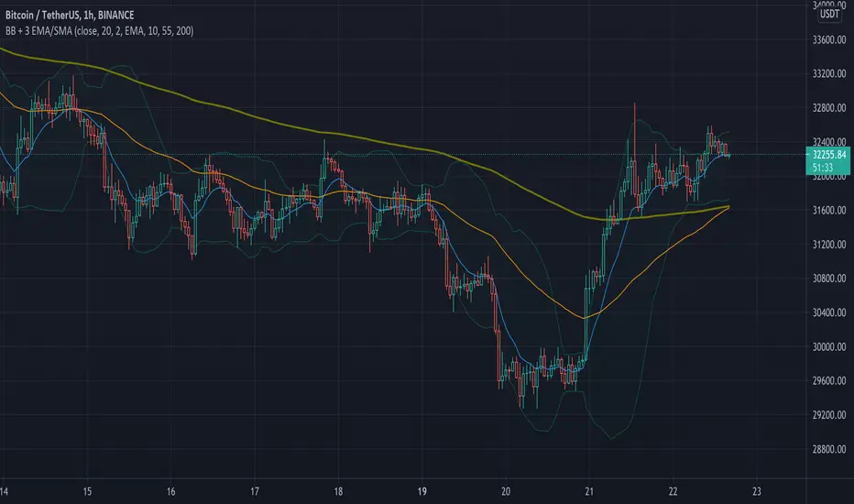Select date 15 on time axis
This screenshot has height=504, width=854.
click(87, 490)
